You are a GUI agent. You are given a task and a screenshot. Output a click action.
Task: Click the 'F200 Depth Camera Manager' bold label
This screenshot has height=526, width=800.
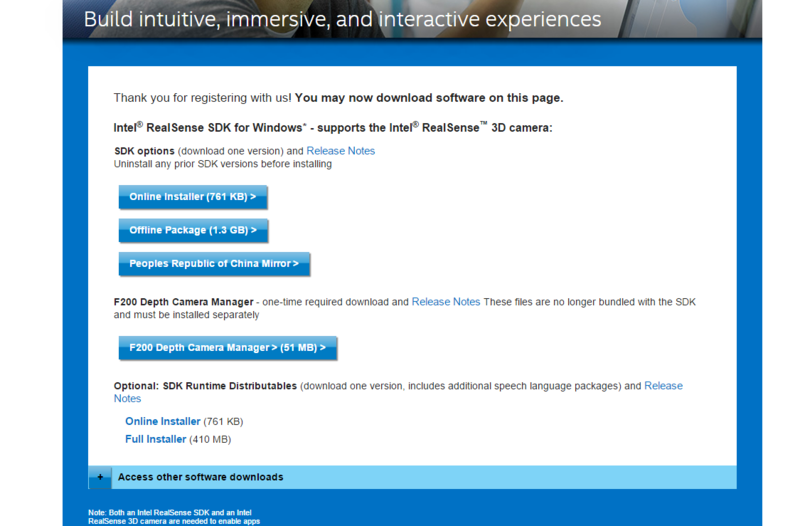[184, 302]
